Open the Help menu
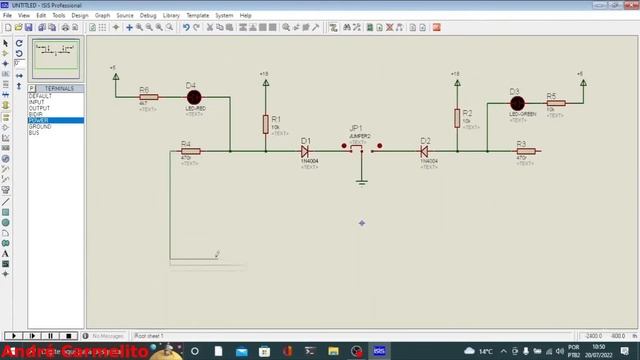Viewport: 640px width, 360px height. (245, 15)
